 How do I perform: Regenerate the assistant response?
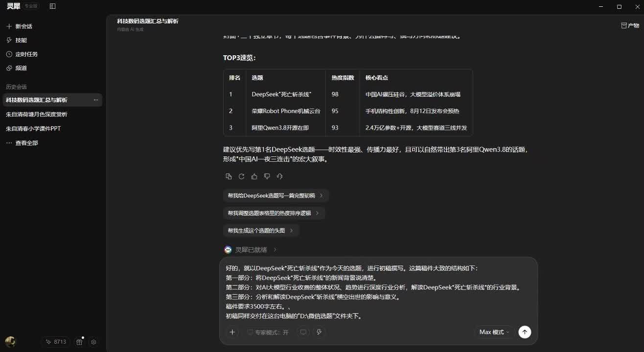pos(241,176)
